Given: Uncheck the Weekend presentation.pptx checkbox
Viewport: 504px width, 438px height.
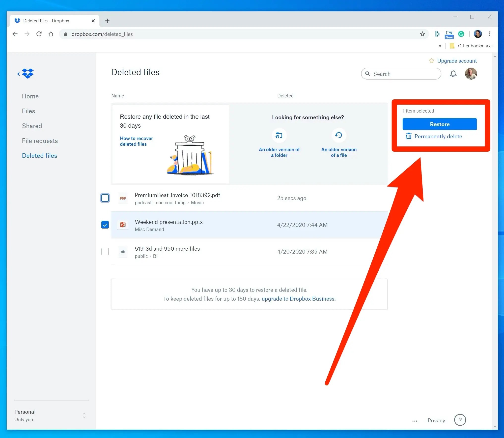Looking at the screenshot, I should click(105, 225).
